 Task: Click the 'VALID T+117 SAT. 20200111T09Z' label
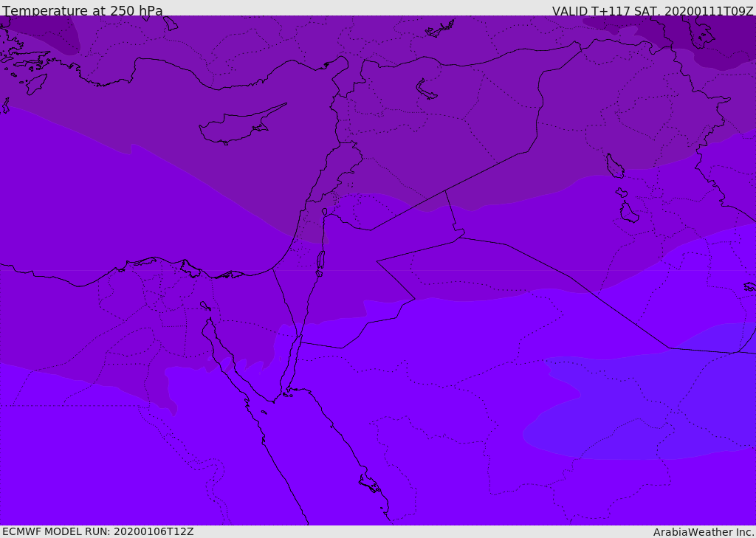[653, 11]
